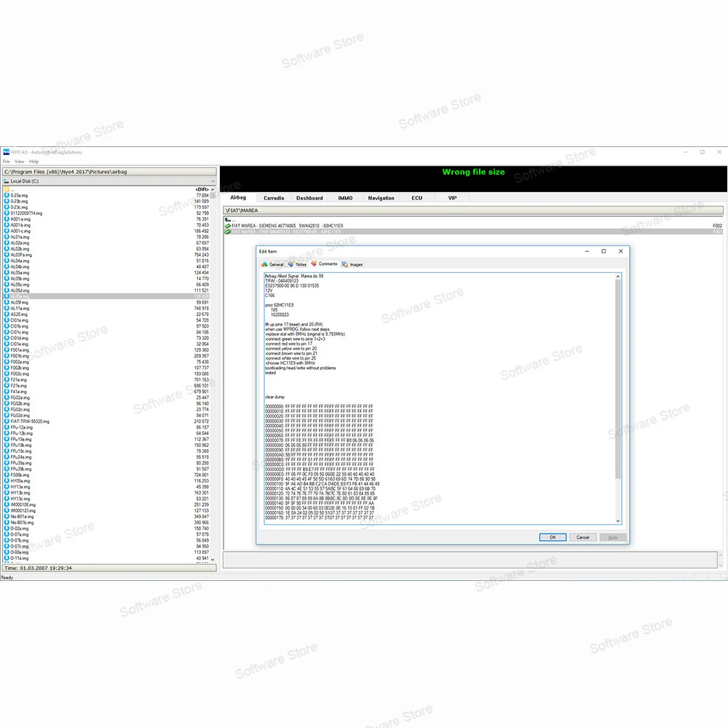Click the icon beside F27a.img
Screen dimensions: 728x728
[7, 386]
